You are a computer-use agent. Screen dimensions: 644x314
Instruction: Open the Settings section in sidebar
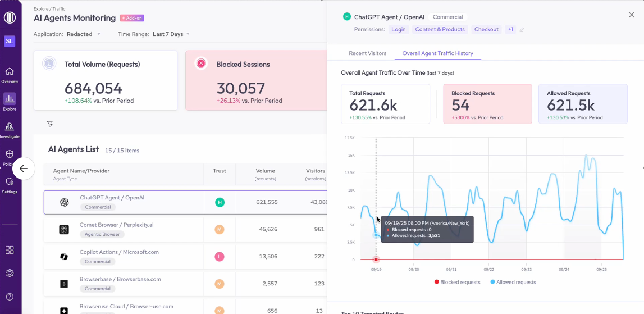point(10,185)
